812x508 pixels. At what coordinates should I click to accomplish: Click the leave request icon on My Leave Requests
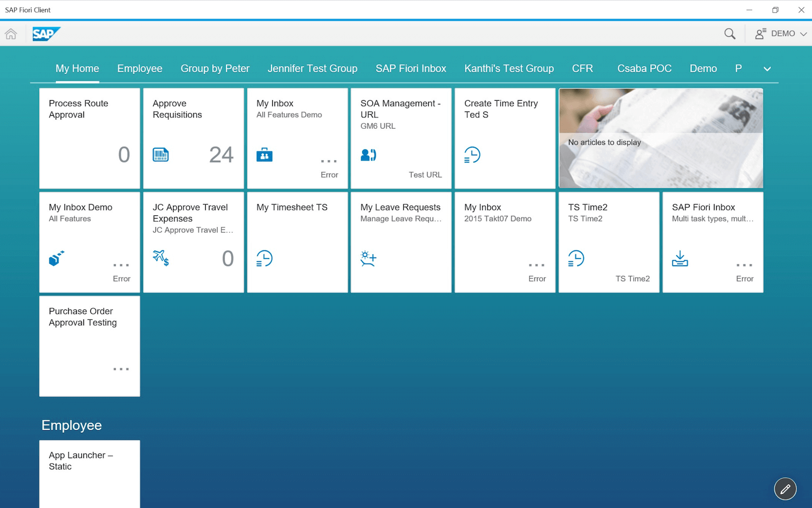[x=368, y=259]
